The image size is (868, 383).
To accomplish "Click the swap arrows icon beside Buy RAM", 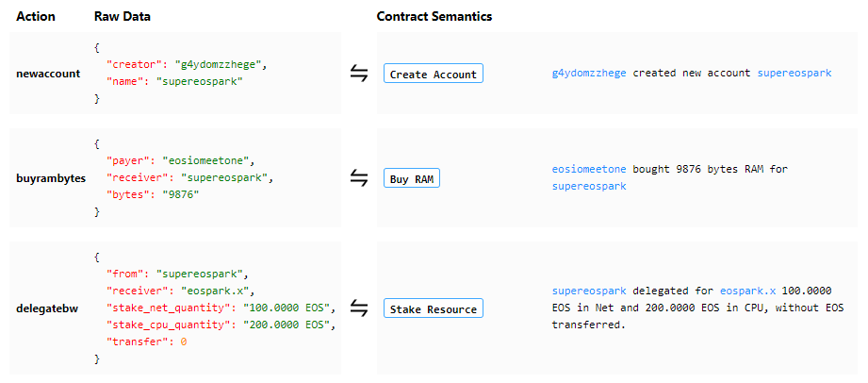I will pyautogui.click(x=359, y=178).
